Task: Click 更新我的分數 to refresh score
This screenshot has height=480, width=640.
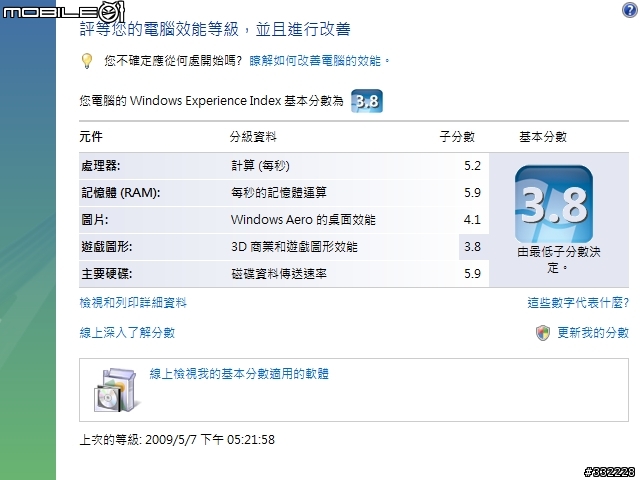Action: point(593,333)
